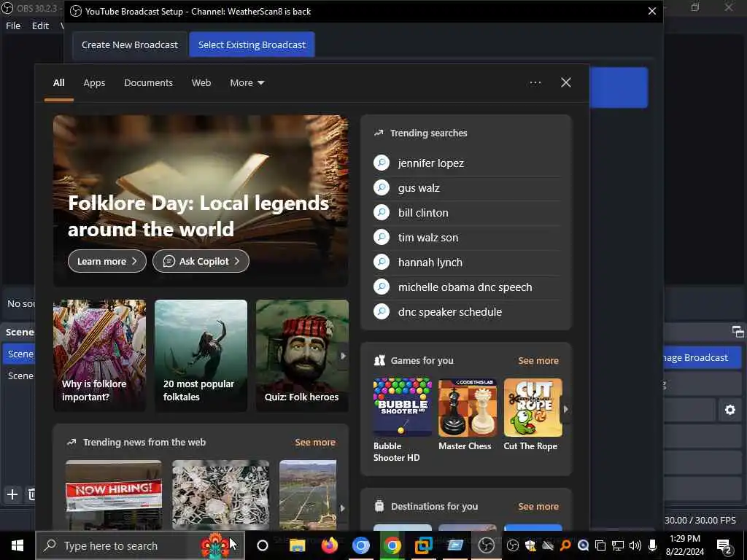Open the notification center icon
Viewport: 747px width, 560px height.
724,546
